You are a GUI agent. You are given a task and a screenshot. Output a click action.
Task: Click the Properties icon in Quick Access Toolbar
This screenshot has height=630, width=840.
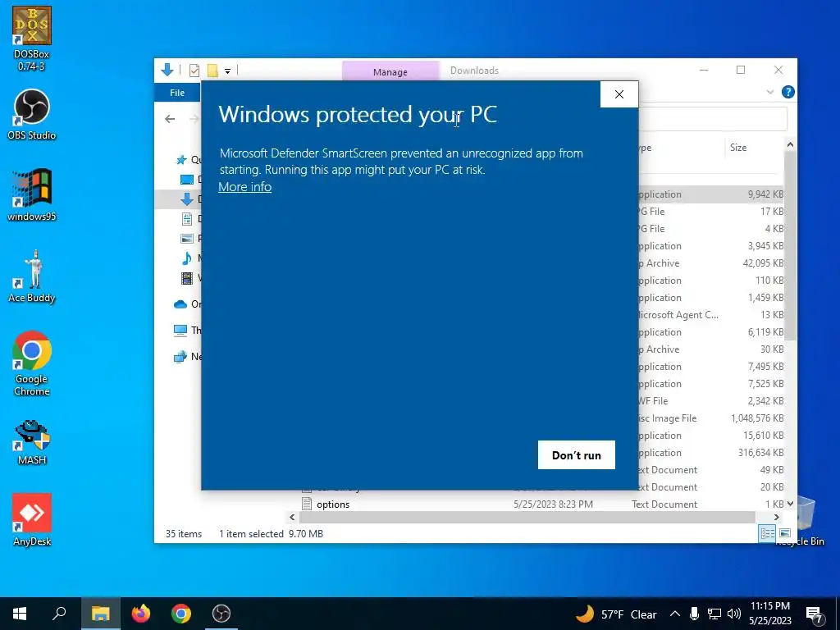click(194, 71)
